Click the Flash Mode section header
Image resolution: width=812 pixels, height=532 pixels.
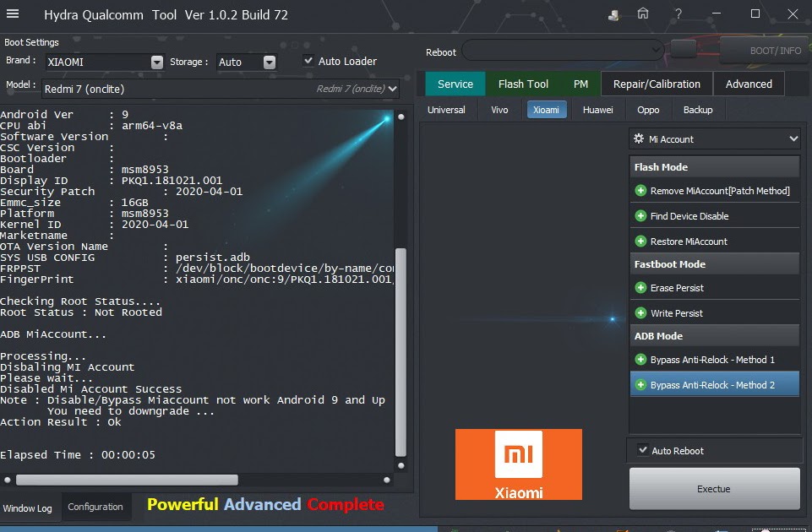coord(715,166)
